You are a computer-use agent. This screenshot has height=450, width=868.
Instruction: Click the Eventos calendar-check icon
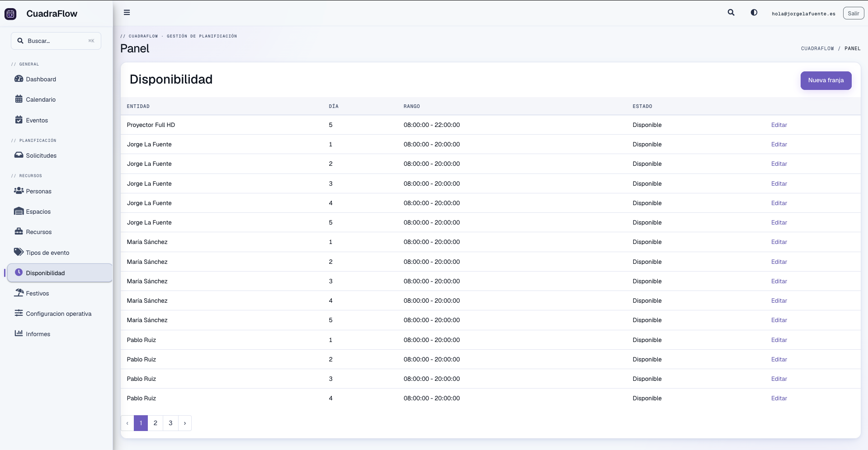(19, 120)
